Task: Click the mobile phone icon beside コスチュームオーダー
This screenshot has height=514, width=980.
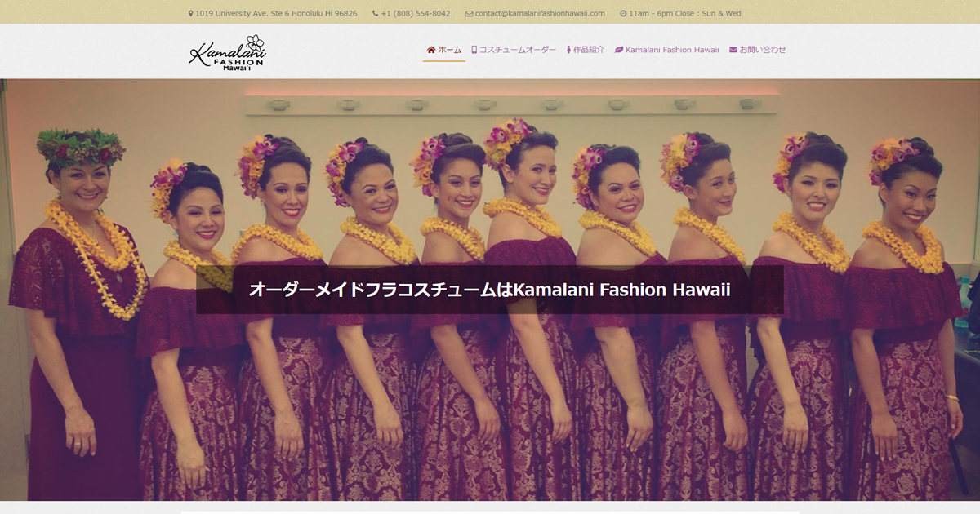Action: pyautogui.click(x=474, y=50)
